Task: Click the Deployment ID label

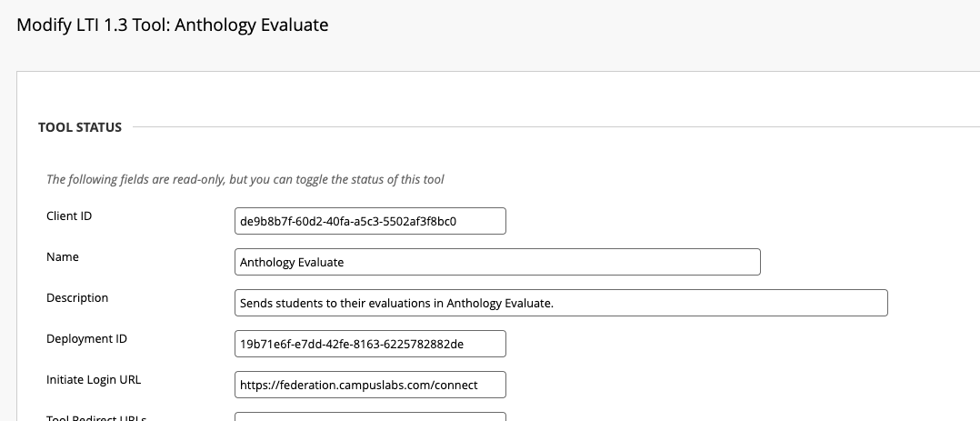Action: coord(86,339)
